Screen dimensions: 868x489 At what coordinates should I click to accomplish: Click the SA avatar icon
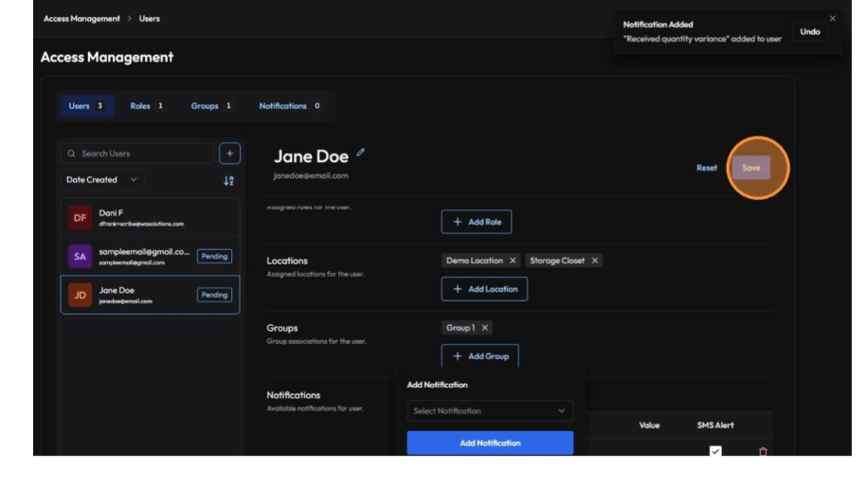(x=80, y=257)
